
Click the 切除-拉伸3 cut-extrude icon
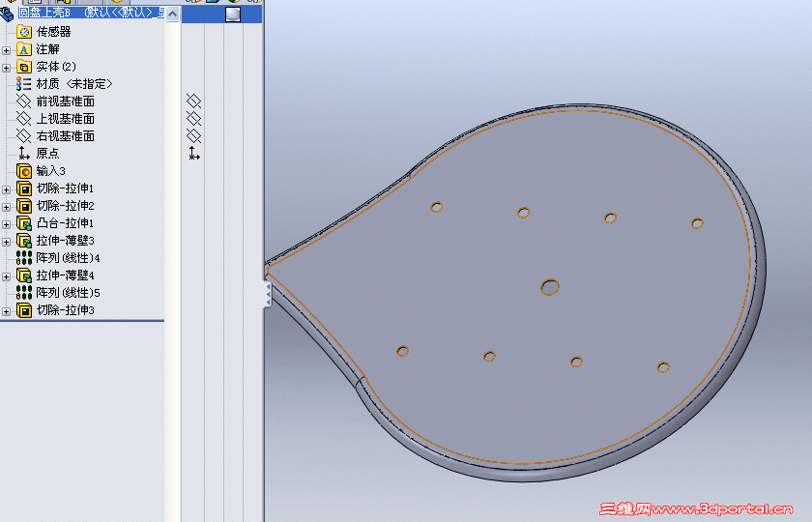pyautogui.click(x=24, y=310)
